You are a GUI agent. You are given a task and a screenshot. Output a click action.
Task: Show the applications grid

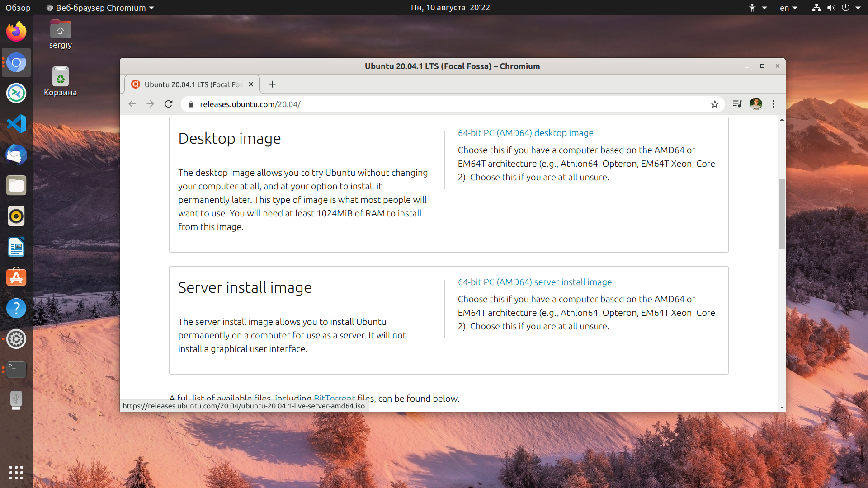tap(16, 473)
